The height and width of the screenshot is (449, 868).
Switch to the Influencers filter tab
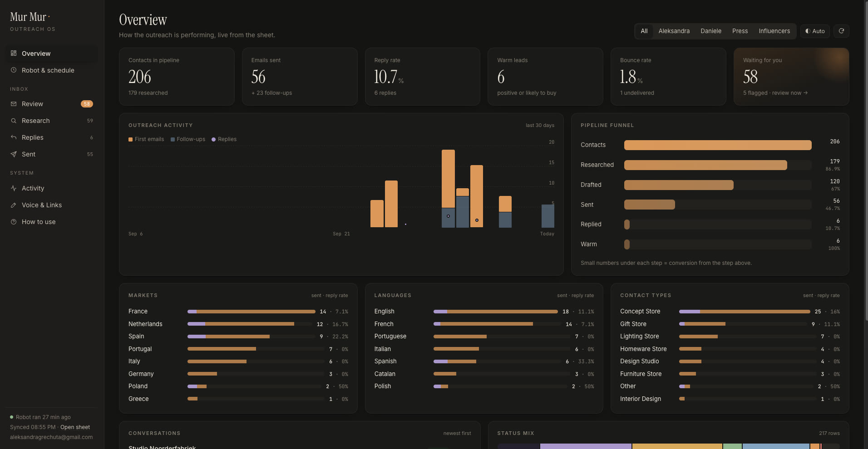click(774, 31)
